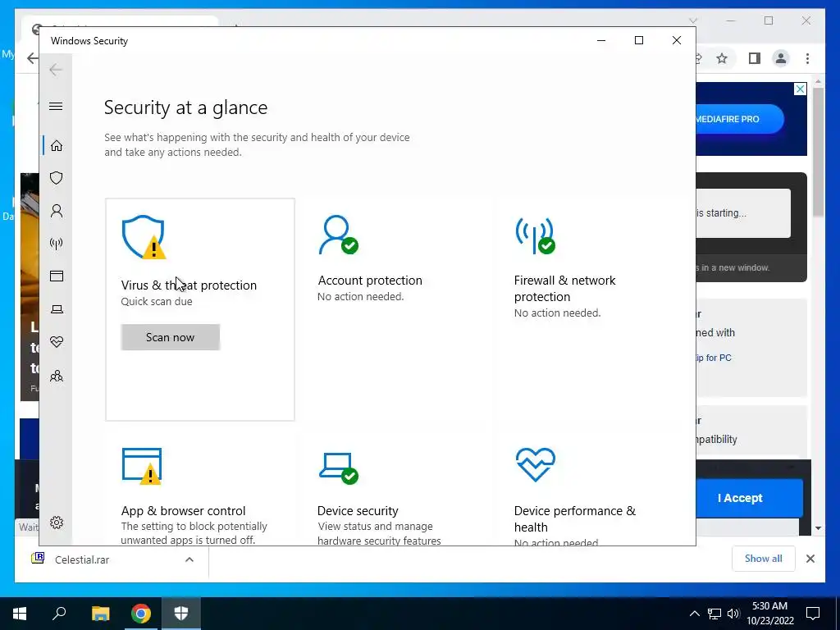This screenshot has height=630, width=840.
Task: Open Firewall & network protection sidebar icon
Action: [57, 244]
